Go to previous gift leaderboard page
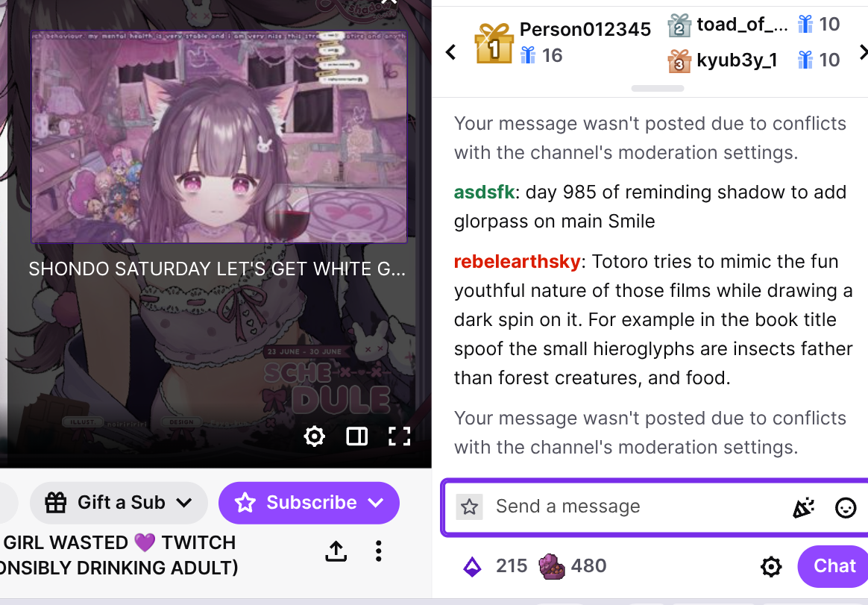This screenshot has width=868, height=605. tap(451, 52)
